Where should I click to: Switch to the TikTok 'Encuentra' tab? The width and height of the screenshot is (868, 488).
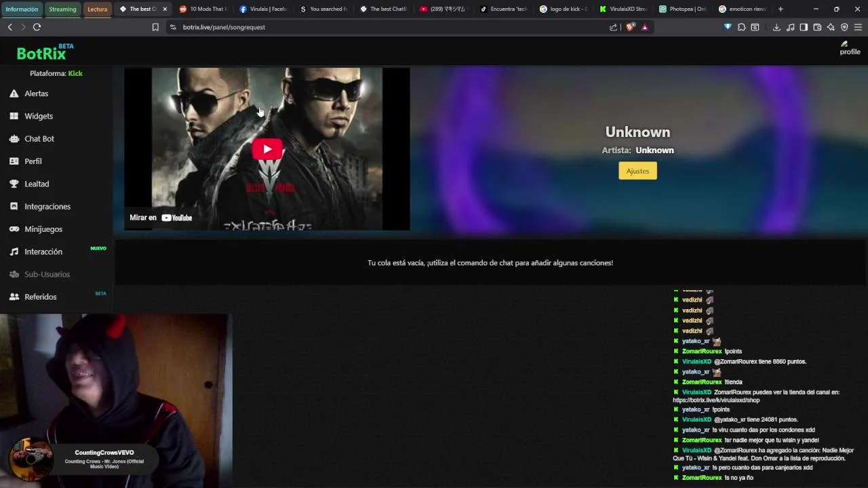pyautogui.click(x=504, y=9)
